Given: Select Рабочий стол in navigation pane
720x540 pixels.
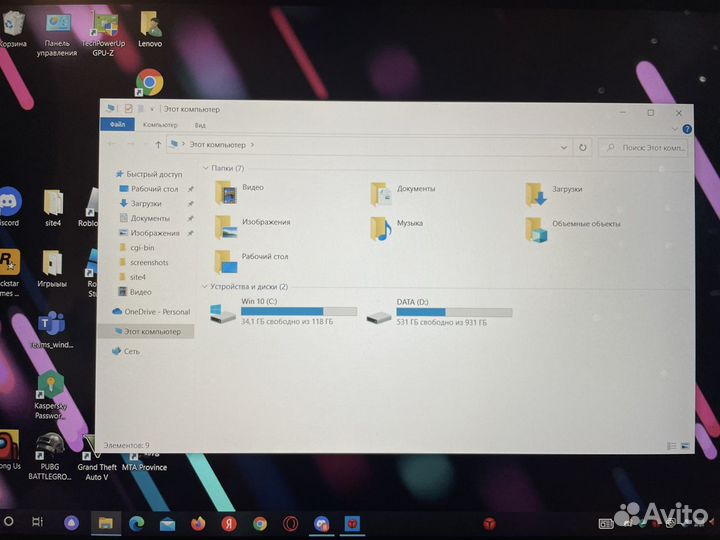Looking at the screenshot, I should (149, 189).
